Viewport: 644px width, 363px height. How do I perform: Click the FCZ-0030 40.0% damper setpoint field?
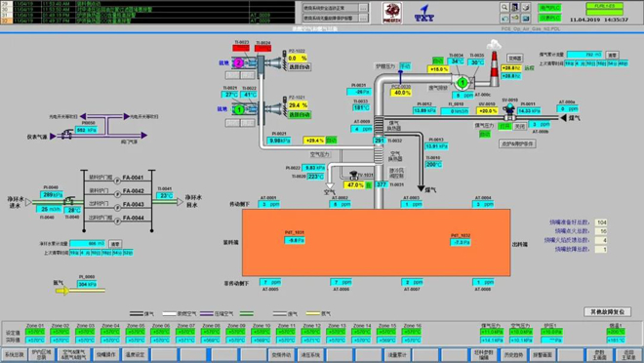[x=401, y=93]
